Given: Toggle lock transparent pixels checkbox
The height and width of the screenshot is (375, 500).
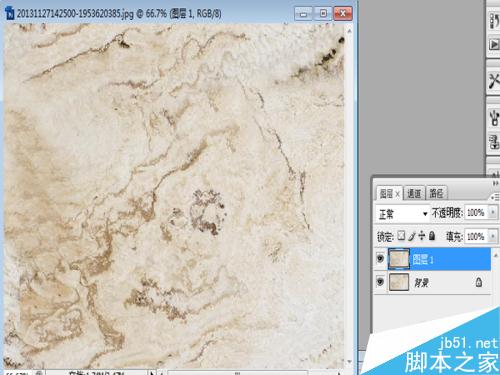Looking at the screenshot, I should [x=401, y=236].
